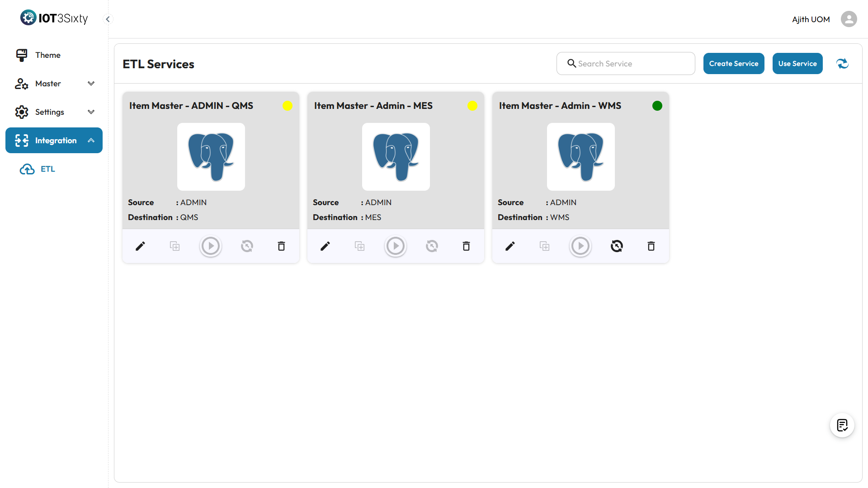Open the user profile avatar
The width and height of the screenshot is (868, 488).
coord(849,19)
